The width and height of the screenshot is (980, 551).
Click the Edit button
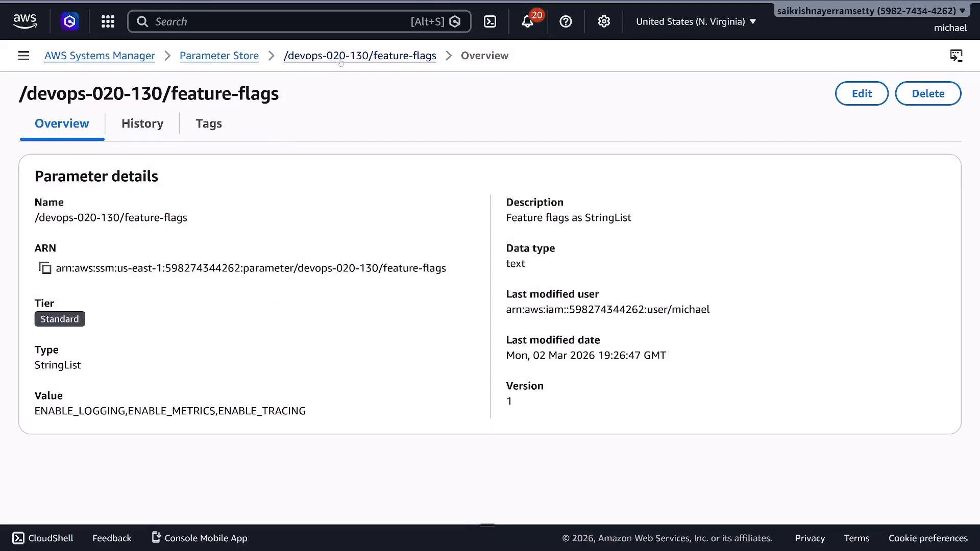point(862,93)
